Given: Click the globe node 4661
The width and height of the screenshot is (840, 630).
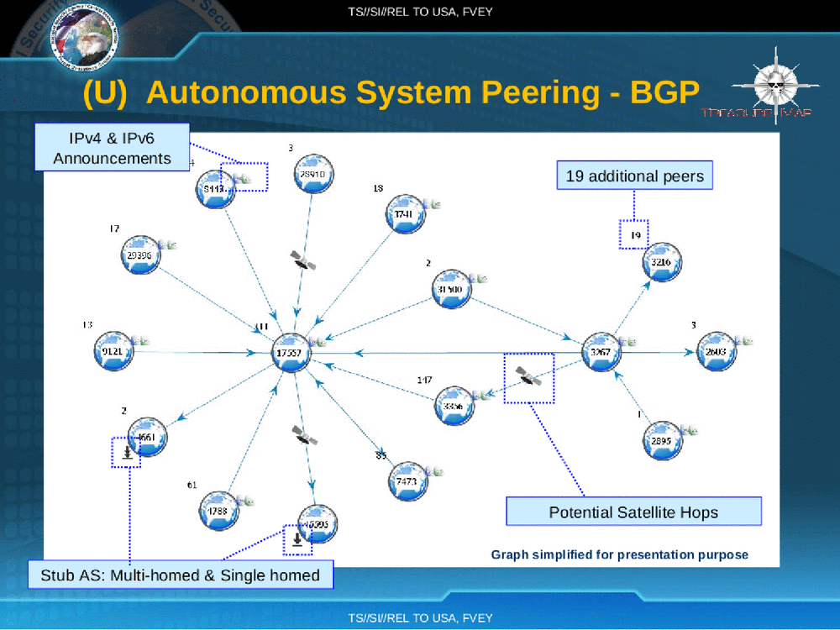Looking at the screenshot, I should [x=147, y=437].
